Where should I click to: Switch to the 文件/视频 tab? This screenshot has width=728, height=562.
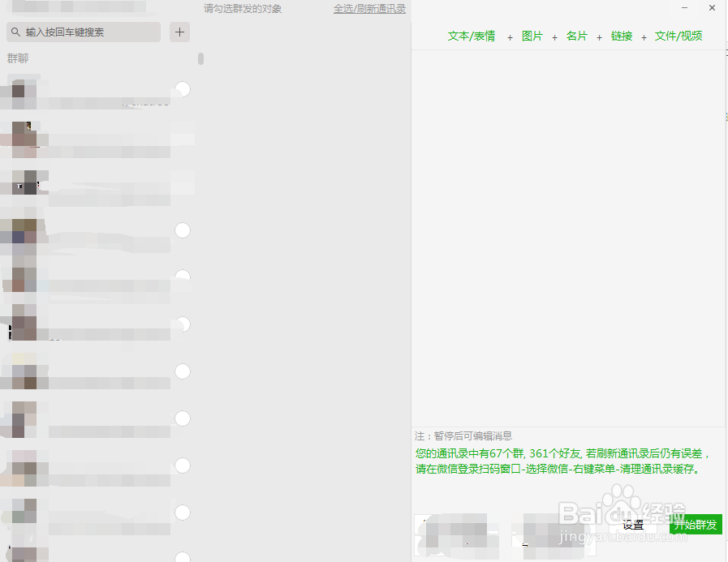pyautogui.click(x=678, y=36)
